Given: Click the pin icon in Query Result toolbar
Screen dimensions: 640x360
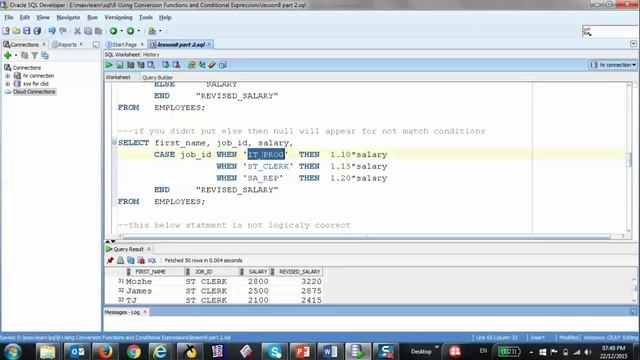Looking at the screenshot, I should [x=110, y=260].
